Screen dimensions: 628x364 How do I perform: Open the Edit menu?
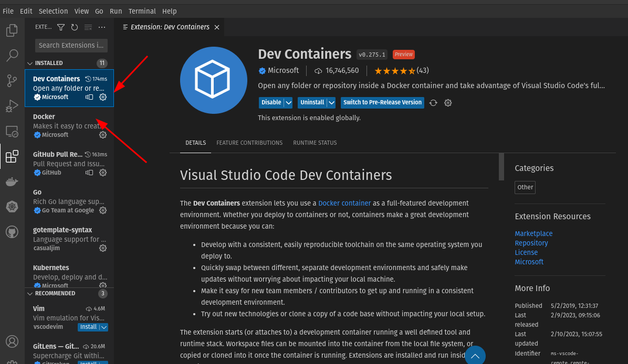26,11
